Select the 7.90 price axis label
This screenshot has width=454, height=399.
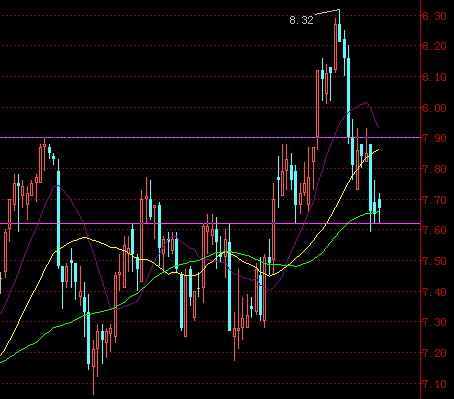tap(435, 138)
